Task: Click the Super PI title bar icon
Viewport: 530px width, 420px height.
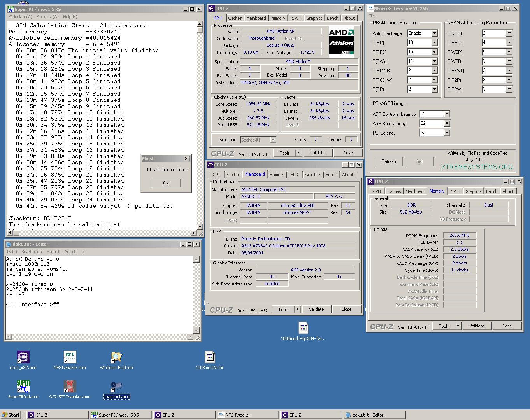Action: click(x=11, y=9)
